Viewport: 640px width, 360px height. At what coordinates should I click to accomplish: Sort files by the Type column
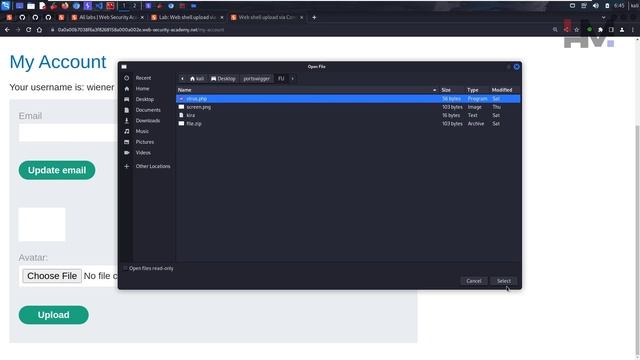point(473,90)
